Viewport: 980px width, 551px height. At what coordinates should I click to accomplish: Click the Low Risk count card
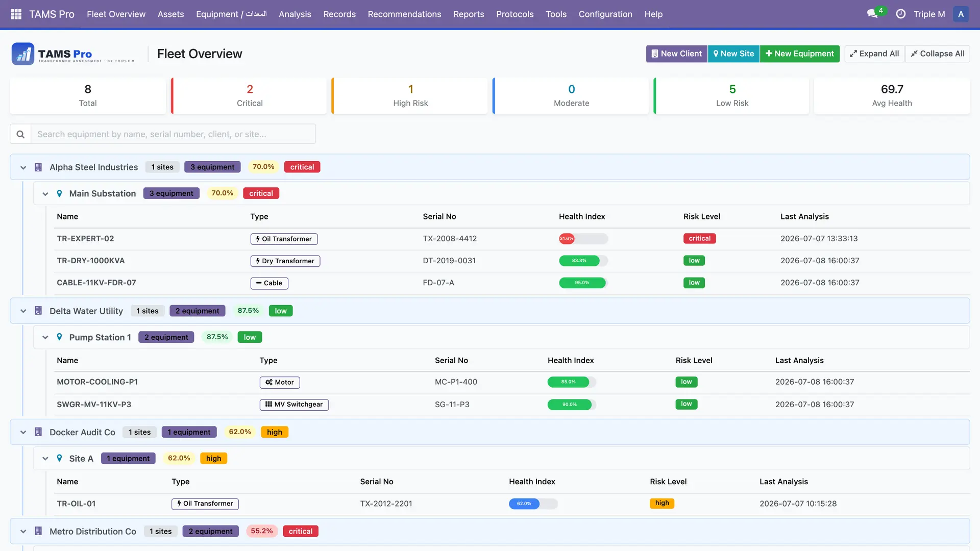pos(732,96)
